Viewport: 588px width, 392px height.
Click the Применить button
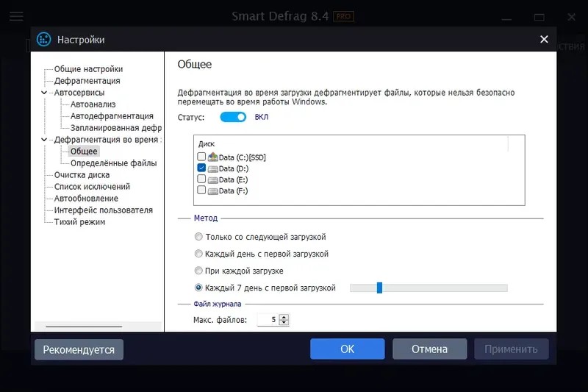coord(511,349)
